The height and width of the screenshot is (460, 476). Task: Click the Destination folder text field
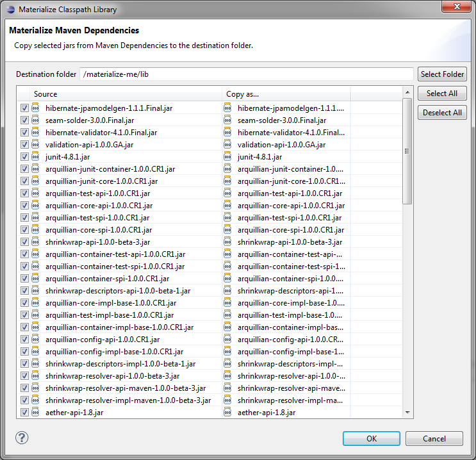click(x=247, y=74)
